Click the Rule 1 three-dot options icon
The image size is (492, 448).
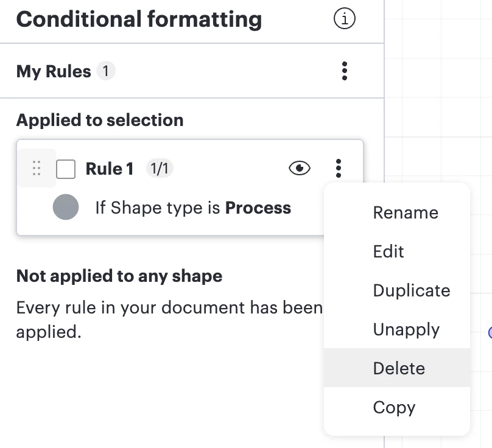pos(339,168)
